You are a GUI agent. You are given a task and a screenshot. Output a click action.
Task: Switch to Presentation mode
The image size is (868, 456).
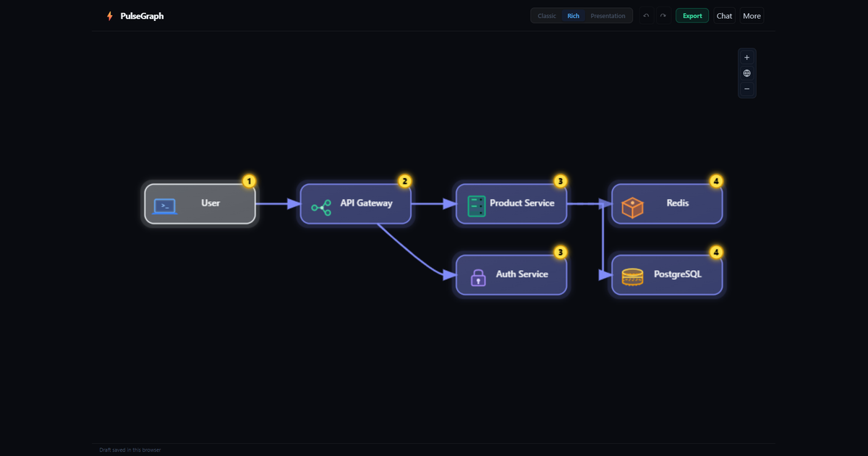tap(608, 16)
